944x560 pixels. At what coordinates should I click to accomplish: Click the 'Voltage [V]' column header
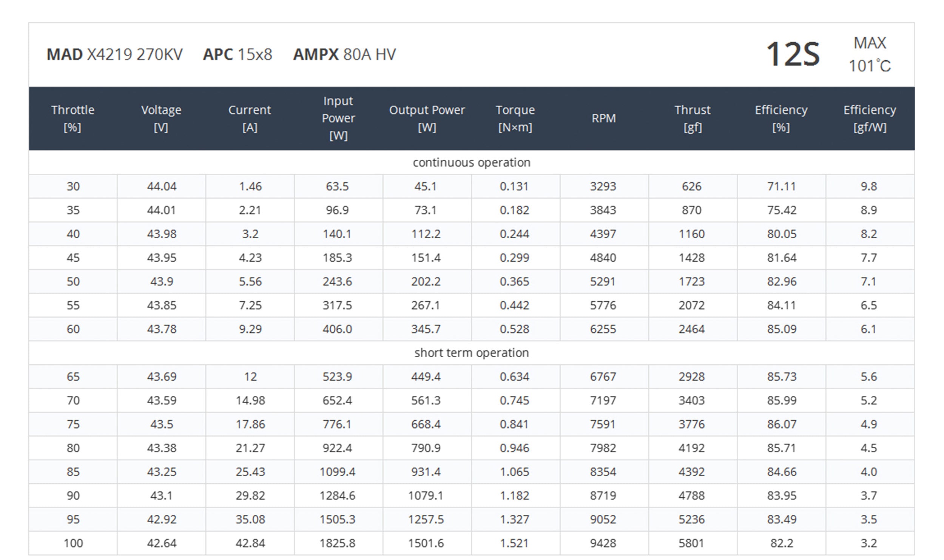[x=161, y=118]
